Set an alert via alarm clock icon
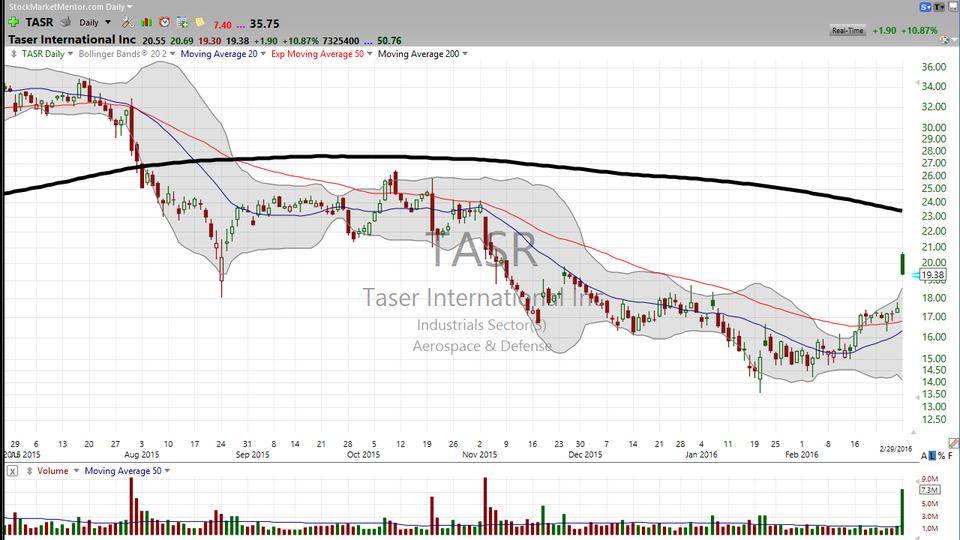960x540 pixels. pyautogui.click(x=164, y=22)
